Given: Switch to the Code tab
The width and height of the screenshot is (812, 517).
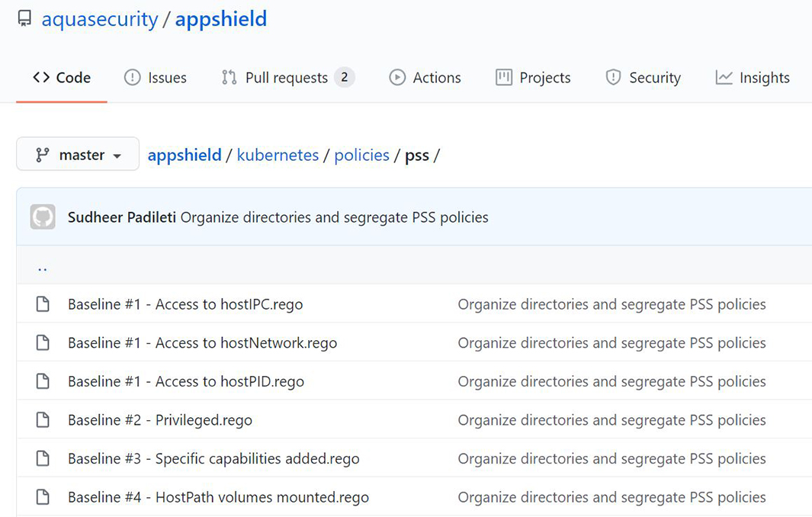Looking at the screenshot, I should (x=62, y=78).
